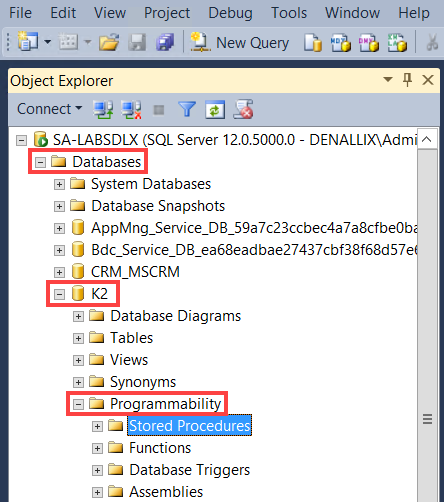The height and width of the screenshot is (502, 444).
Task: Click the Disconnect server icon
Action: (x=131, y=109)
